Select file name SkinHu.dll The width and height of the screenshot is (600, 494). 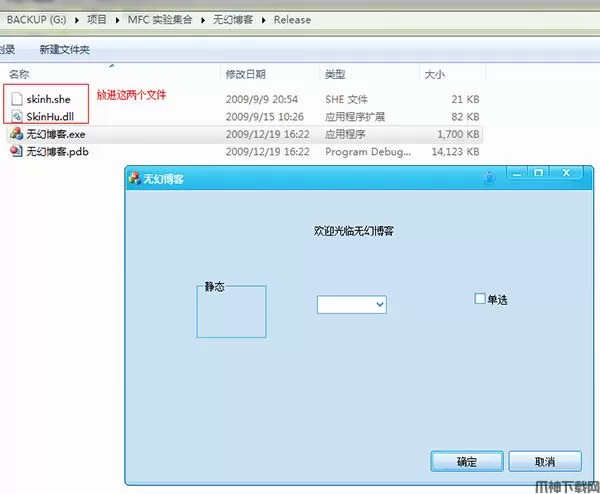pos(50,116)
